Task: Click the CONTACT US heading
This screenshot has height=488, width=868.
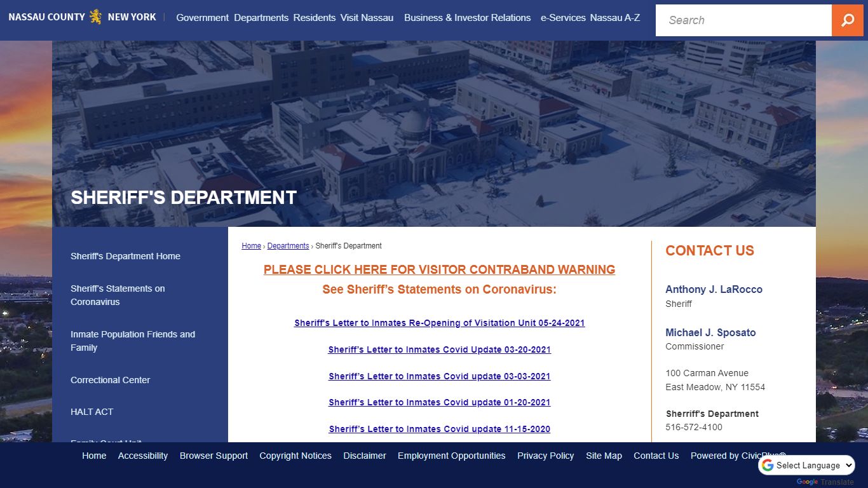Action: point(710,250)
